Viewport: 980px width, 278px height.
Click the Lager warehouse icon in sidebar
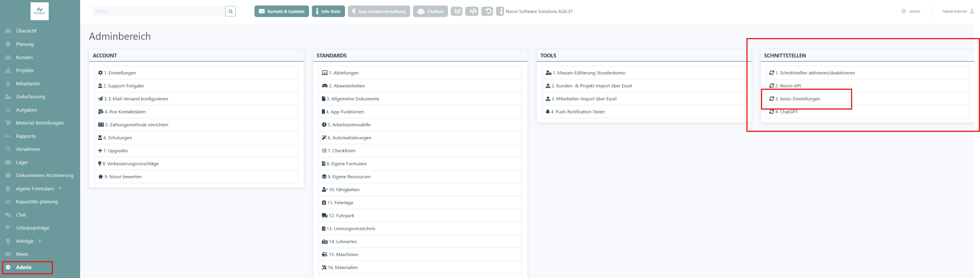[8, 163]
